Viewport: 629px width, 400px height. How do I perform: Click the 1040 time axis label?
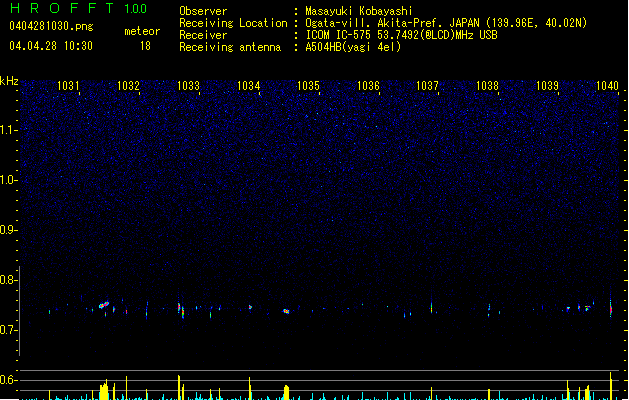[607, 85]
